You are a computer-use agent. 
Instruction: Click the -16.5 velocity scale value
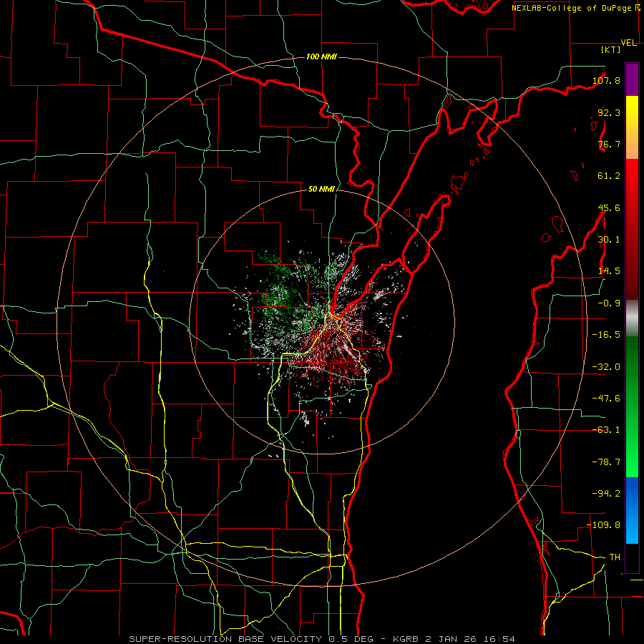point(606,335)
